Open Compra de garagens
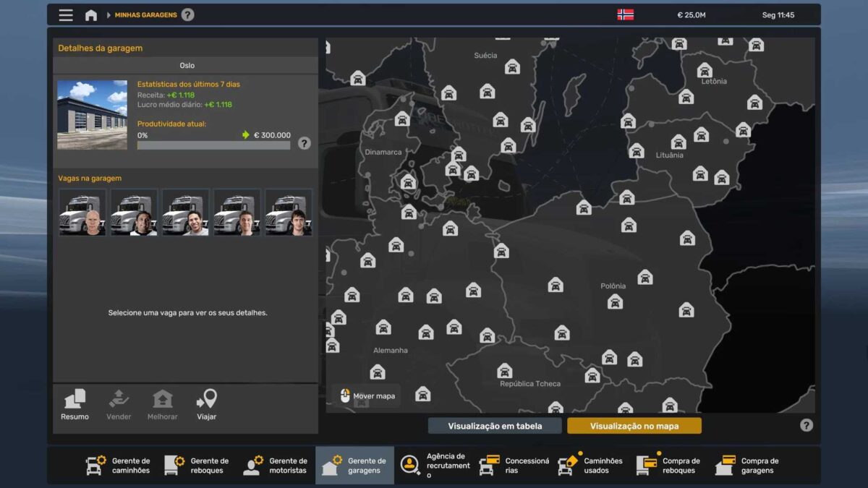 click(x=748, y=466)
